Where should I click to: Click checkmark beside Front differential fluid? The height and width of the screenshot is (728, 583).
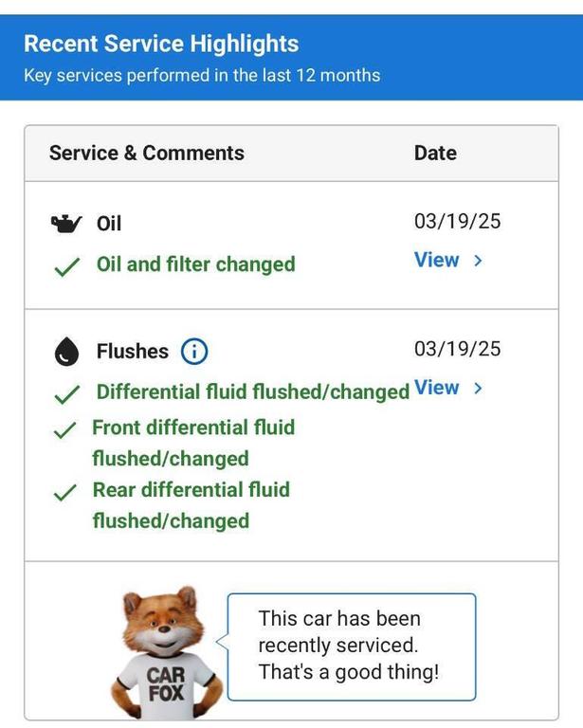(65, 430)
